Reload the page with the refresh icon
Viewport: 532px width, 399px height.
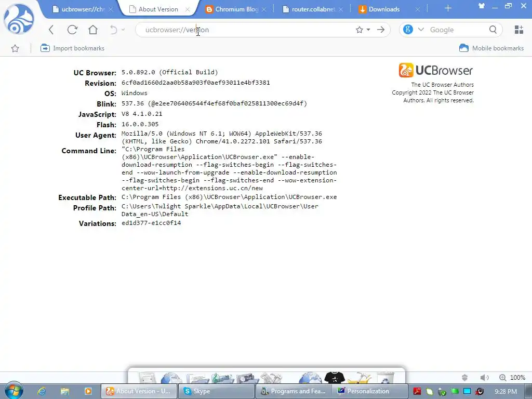click(72, 30)
